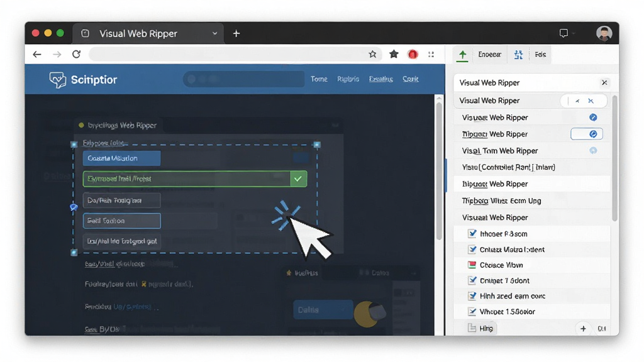Click the small blue X icon in header row

coord(591,101)
